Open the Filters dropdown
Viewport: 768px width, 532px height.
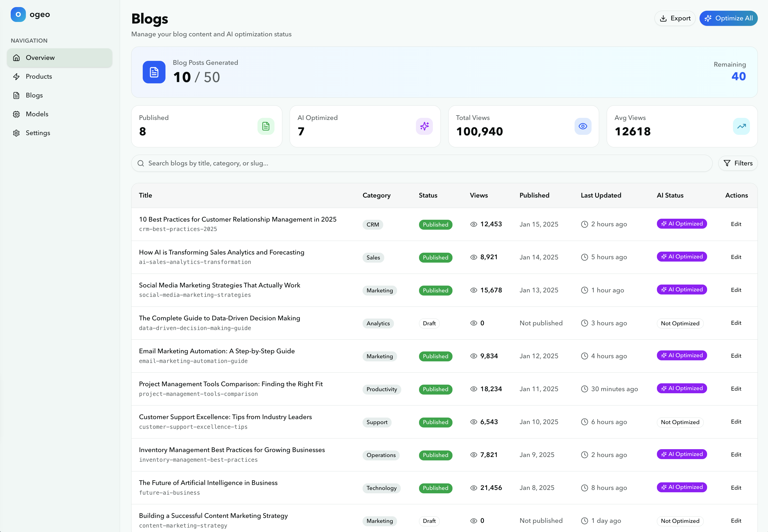click(x=737, y=163)
